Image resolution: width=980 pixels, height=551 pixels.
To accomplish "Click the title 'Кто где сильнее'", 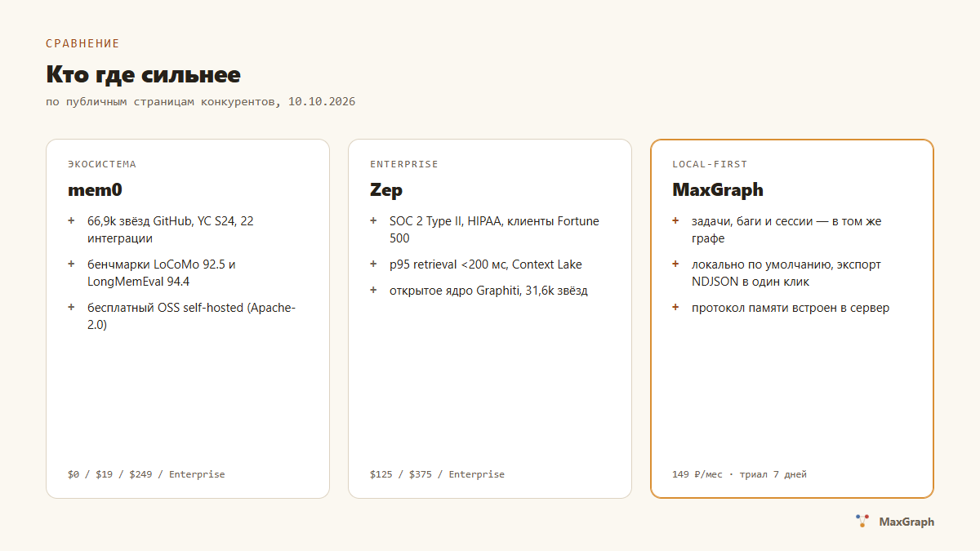I will tap(143, 74).
